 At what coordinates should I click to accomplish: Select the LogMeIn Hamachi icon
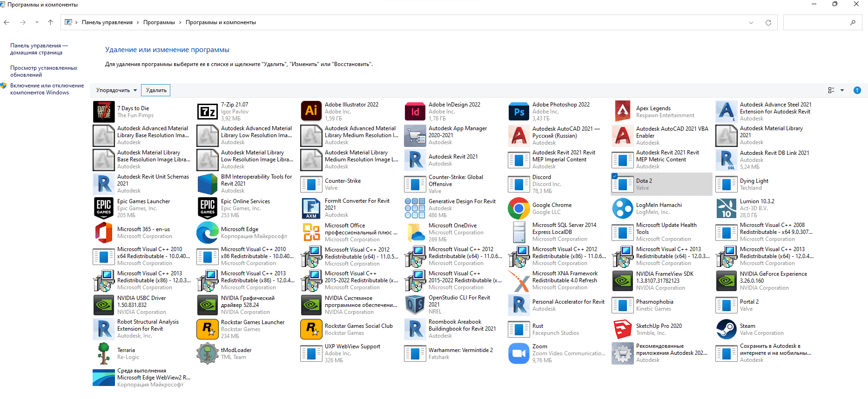[623, 208]
